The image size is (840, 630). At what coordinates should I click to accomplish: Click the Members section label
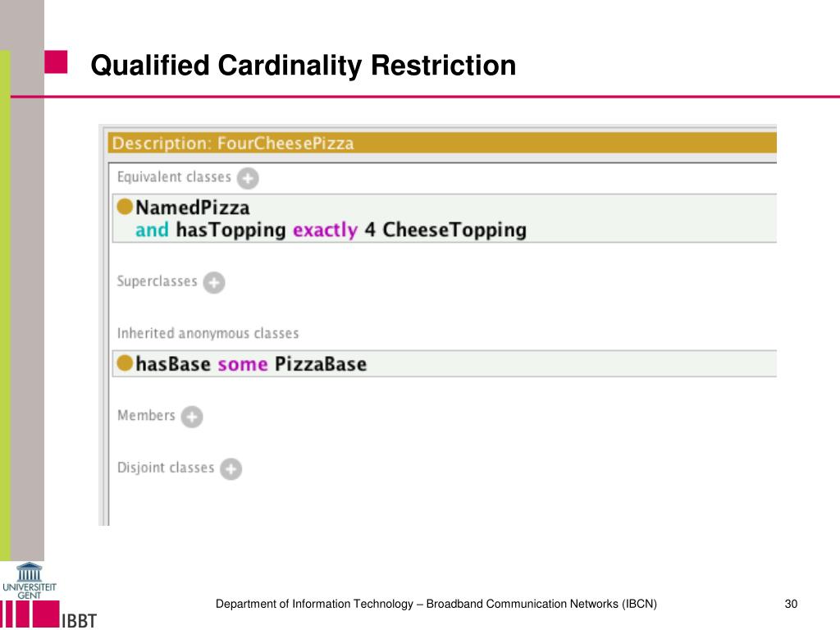click(146, 415)
